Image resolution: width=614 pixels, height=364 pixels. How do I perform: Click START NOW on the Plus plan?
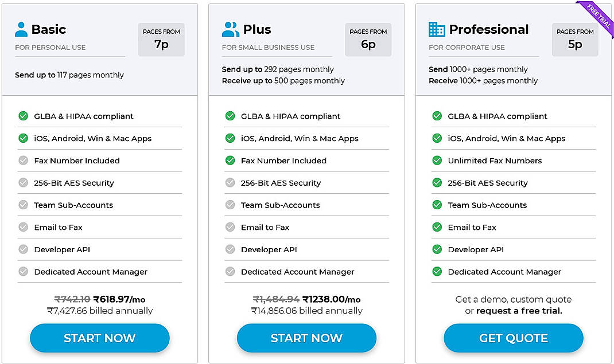coord(306,338)
